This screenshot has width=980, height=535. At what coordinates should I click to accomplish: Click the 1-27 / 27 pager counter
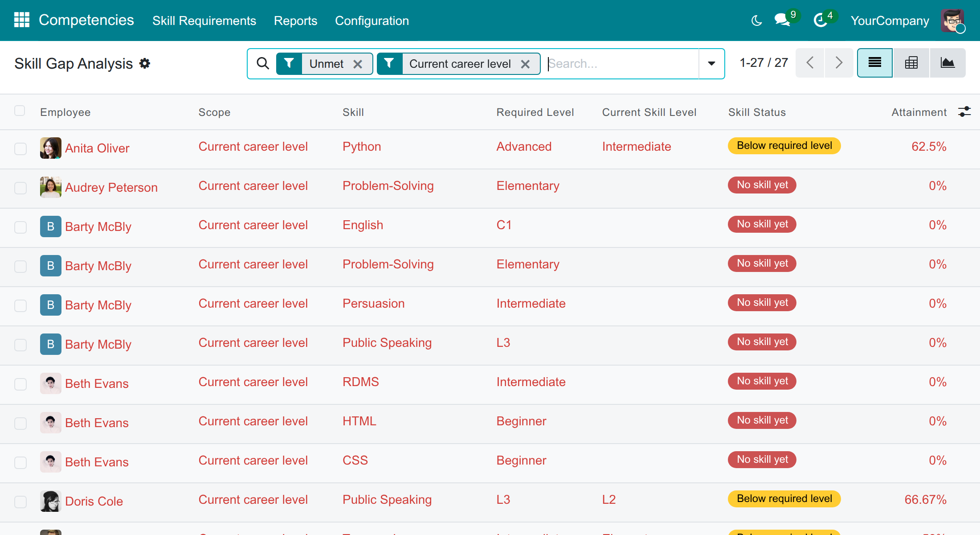[x=764, y=63]
